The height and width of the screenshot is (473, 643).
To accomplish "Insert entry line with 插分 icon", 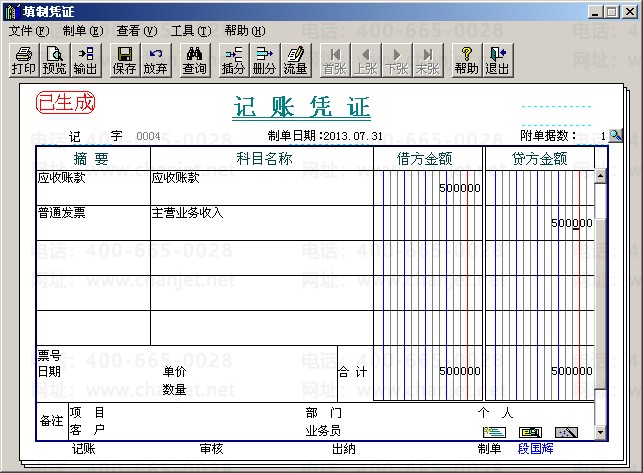I will [x=233, y=60].
